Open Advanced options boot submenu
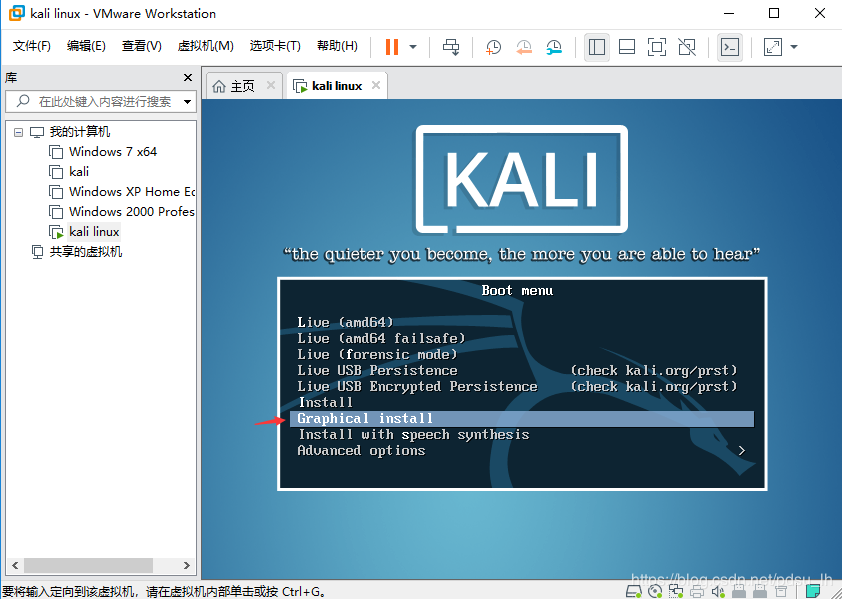 (361, 451)
